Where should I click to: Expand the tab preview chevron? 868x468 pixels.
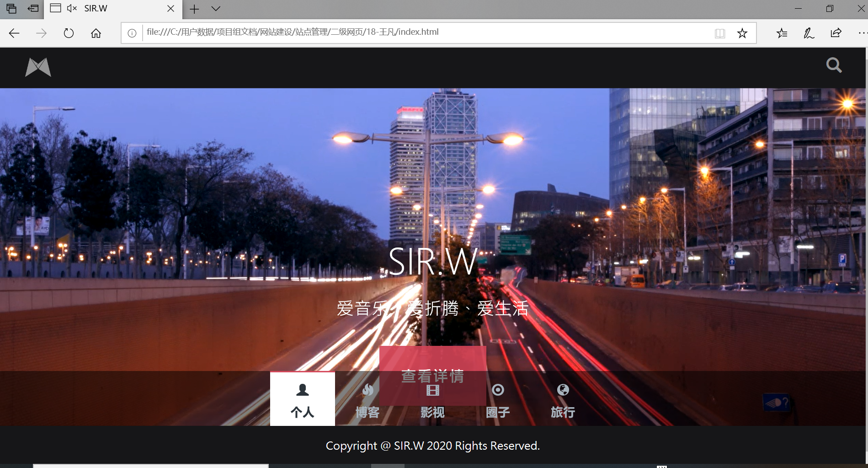point(216,9)
